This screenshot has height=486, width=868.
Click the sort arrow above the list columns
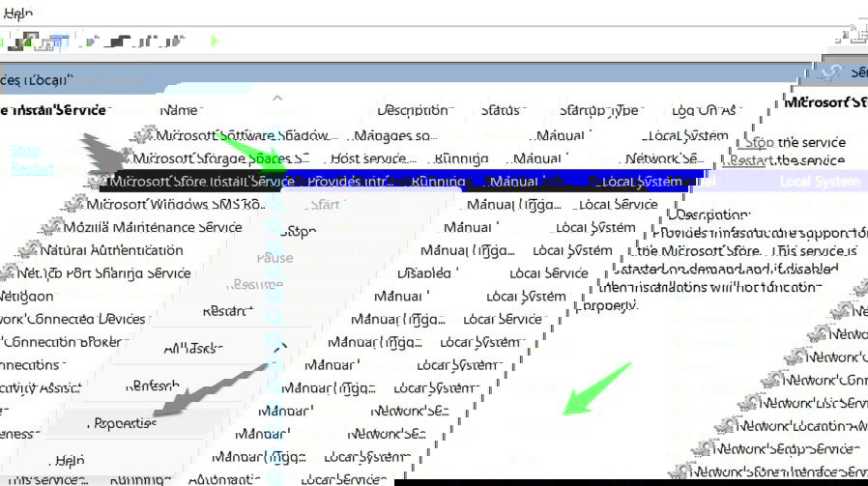click(277, 98)
